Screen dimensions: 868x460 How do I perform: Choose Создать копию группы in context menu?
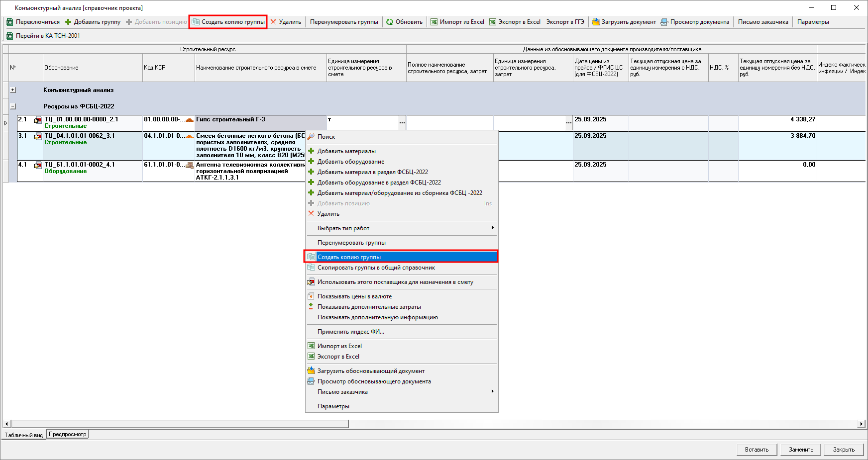point(401,257)
